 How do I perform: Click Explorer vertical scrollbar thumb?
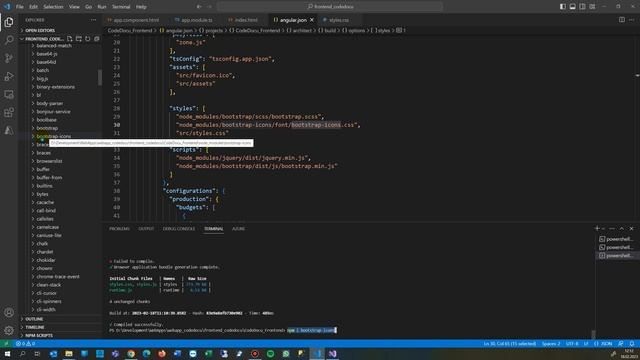(x=100, y=78)
